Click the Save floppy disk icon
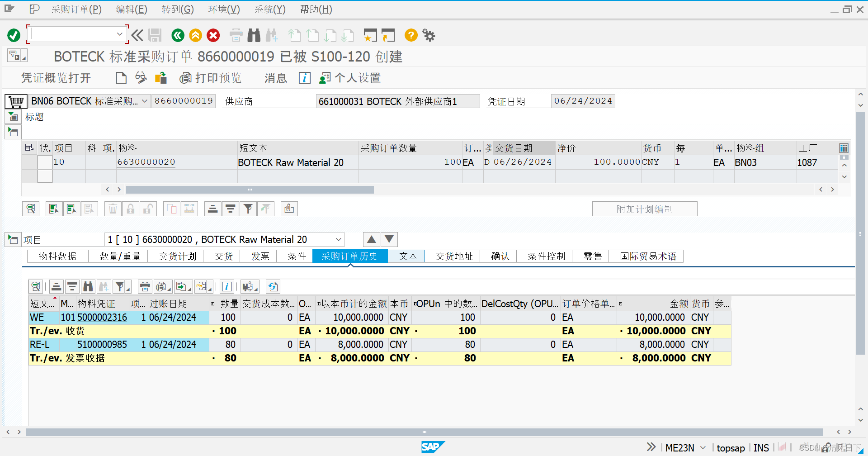The image size is (868, 456). 155,35
